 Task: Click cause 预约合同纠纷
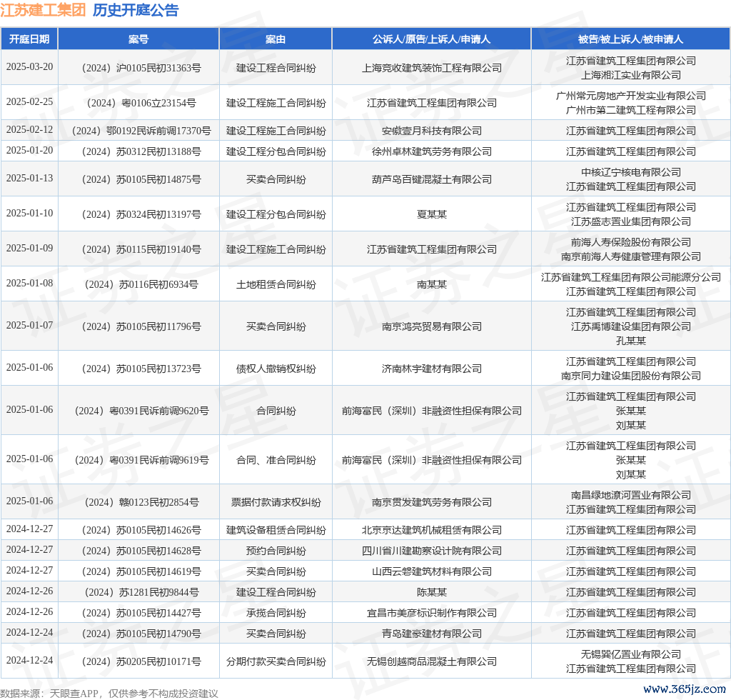[x=276, y=551]
